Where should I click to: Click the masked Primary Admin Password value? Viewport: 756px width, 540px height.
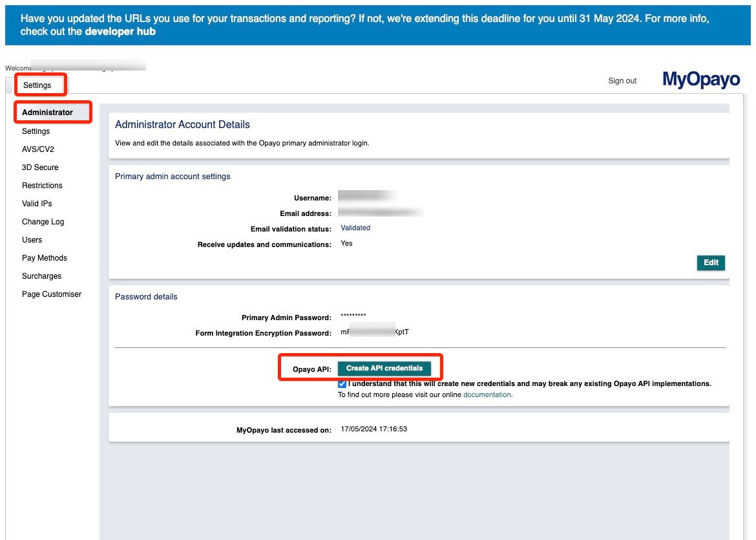(x=353, y=316)
